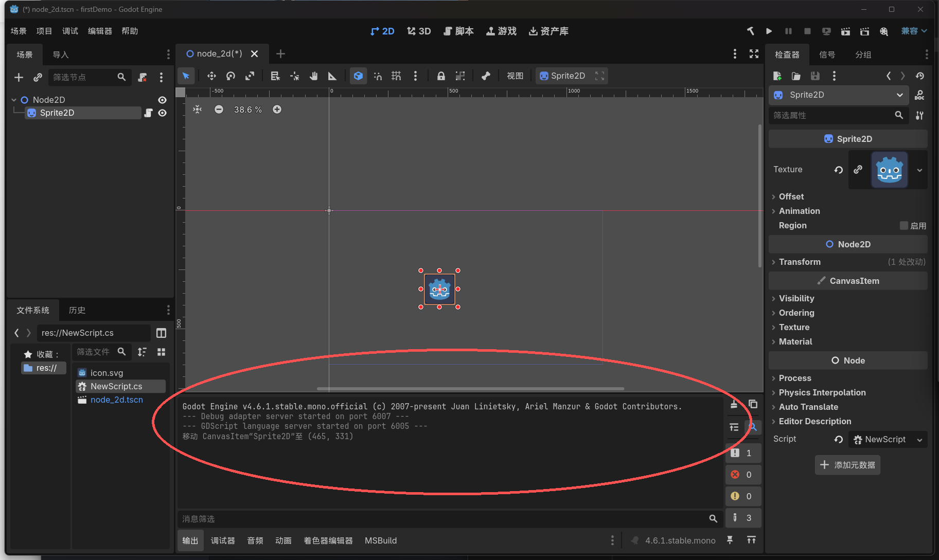Stop the running project
The width and height of the screenshot is (939, 560).
(807, 31)
